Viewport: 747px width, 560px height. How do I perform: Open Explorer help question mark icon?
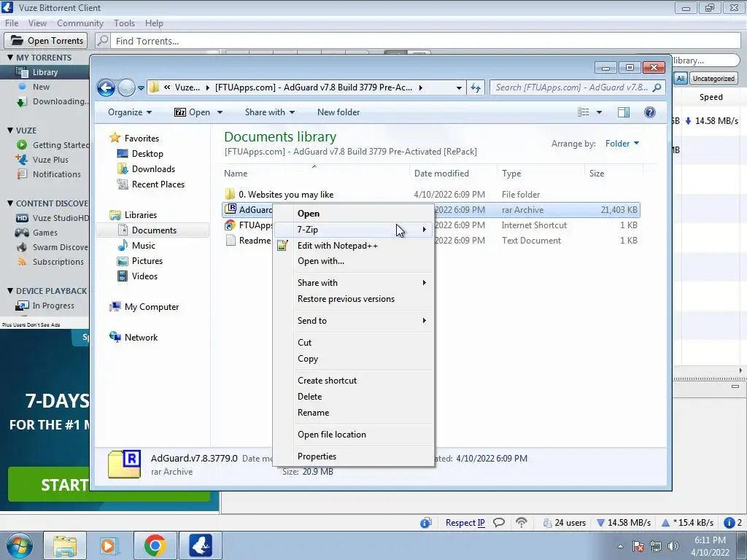point(650,112)
